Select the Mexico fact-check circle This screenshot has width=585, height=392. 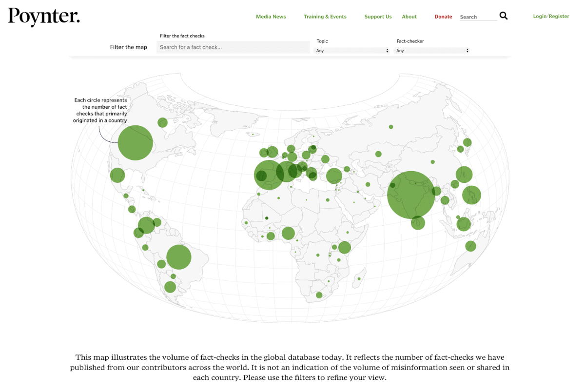point(117,175)
